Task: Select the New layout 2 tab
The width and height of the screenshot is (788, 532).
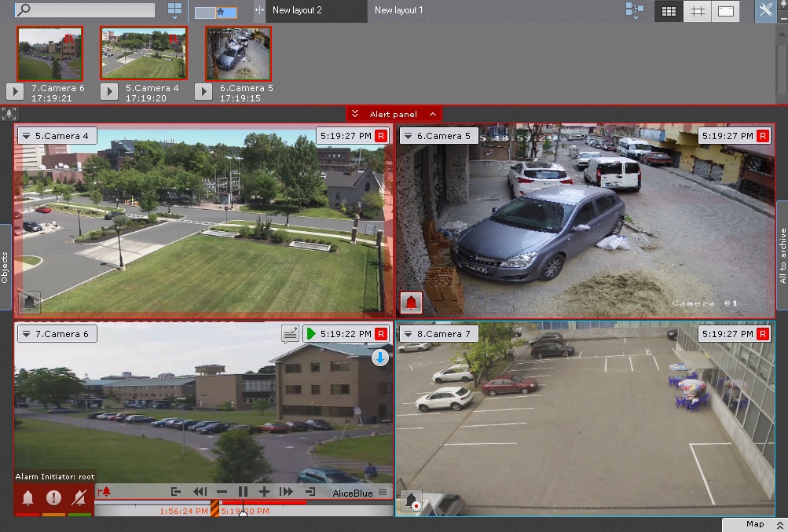Action: (297, 10)
